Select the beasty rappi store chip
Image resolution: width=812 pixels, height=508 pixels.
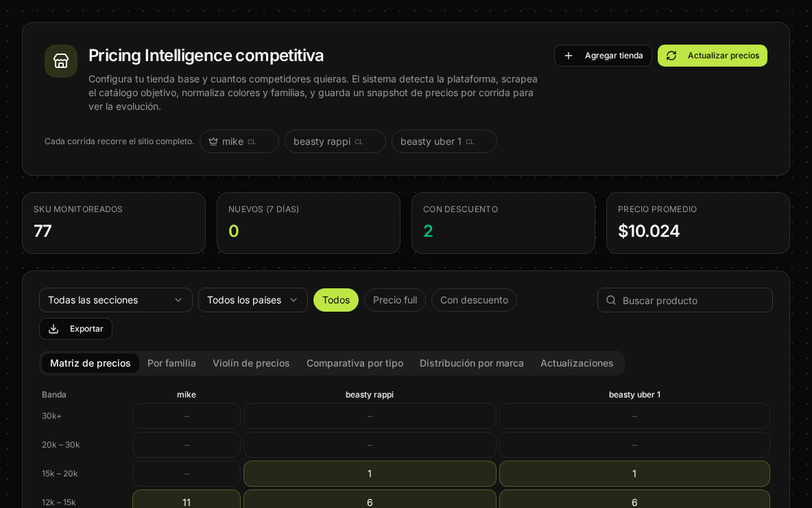(x=335, y=141)
